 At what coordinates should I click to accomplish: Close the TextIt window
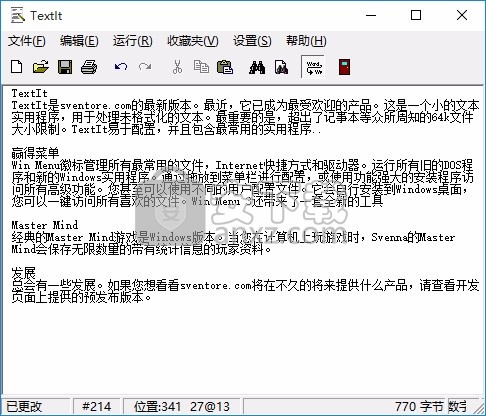462,15
